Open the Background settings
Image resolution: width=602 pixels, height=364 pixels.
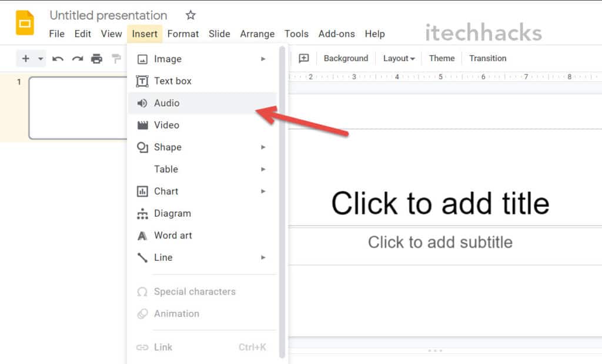point(346,58)
